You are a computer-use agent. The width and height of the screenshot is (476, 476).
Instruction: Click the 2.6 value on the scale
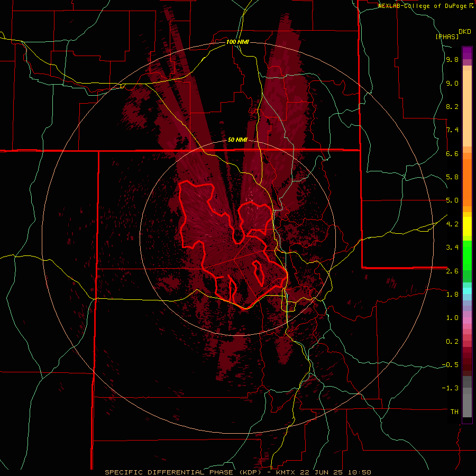point(452,271)
